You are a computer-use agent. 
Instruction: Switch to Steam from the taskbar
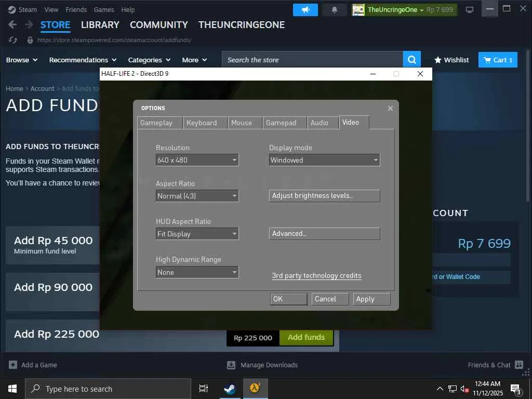pyautogui.click(x=230, y=389)
